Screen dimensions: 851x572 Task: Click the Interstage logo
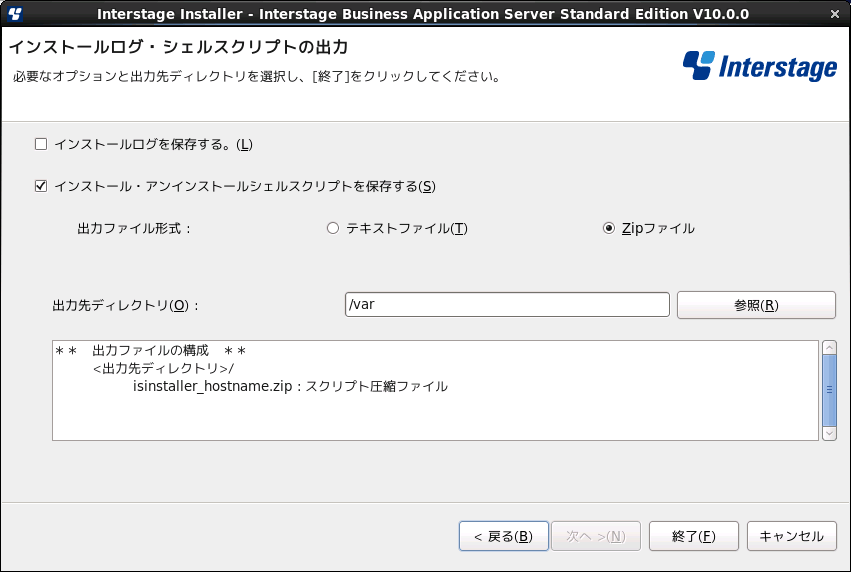click(x=760, y=66)
